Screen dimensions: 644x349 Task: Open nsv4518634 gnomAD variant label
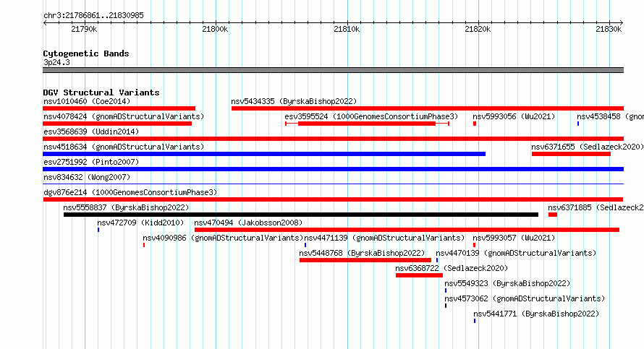[x=124, y=147]
